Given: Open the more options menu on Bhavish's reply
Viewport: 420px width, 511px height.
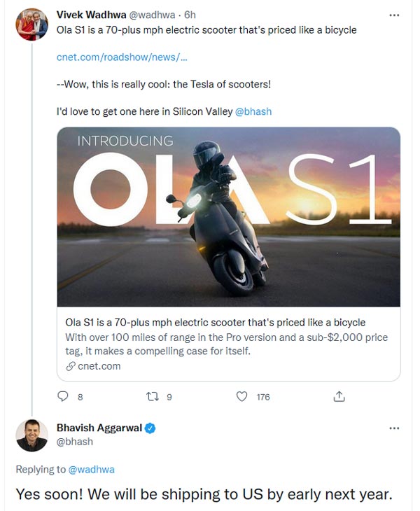Looking at the screenshot, I should (x=394, y=428).
